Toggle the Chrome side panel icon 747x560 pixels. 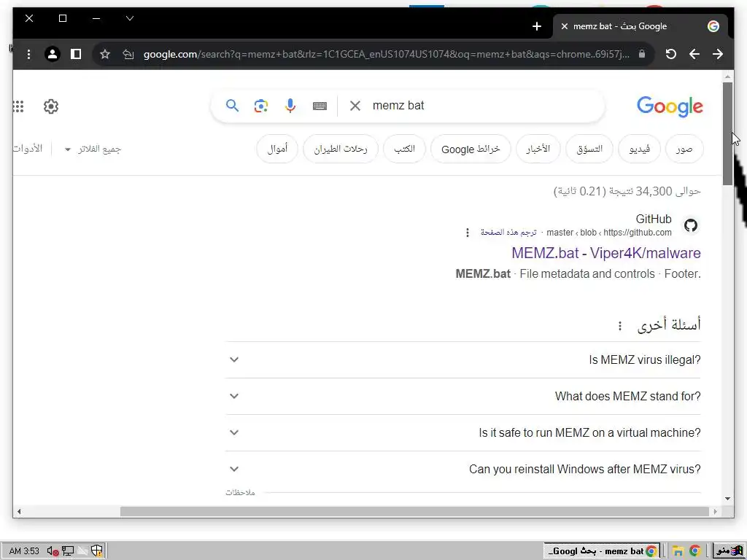pos(76,54)
